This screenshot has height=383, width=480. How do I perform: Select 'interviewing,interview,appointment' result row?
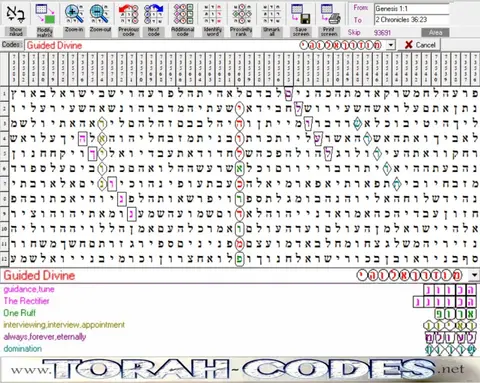(240, 325)
